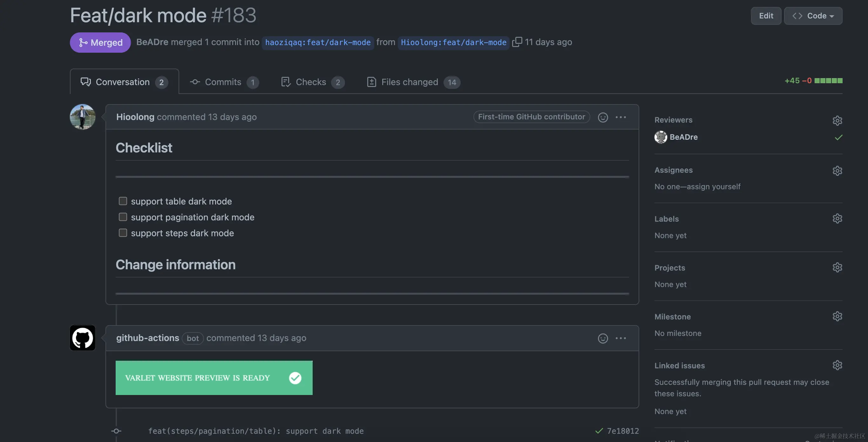Open options menu on Hioolong's comment
The width and height of the screenshot is (868, 442).
[621, 117]
